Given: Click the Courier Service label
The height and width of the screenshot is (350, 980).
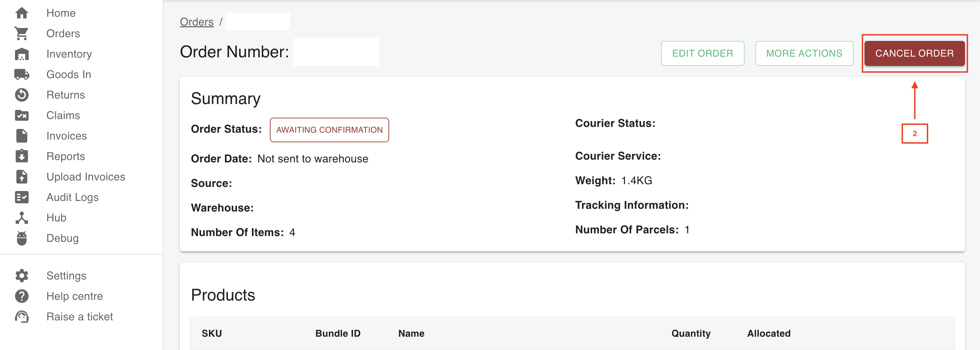Looking at the screenshot, I should pyautogui.click(x=618, y=156).
